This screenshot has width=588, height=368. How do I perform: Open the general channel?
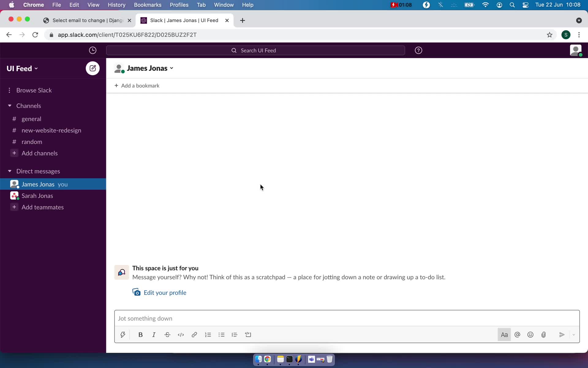coord(31,118)
